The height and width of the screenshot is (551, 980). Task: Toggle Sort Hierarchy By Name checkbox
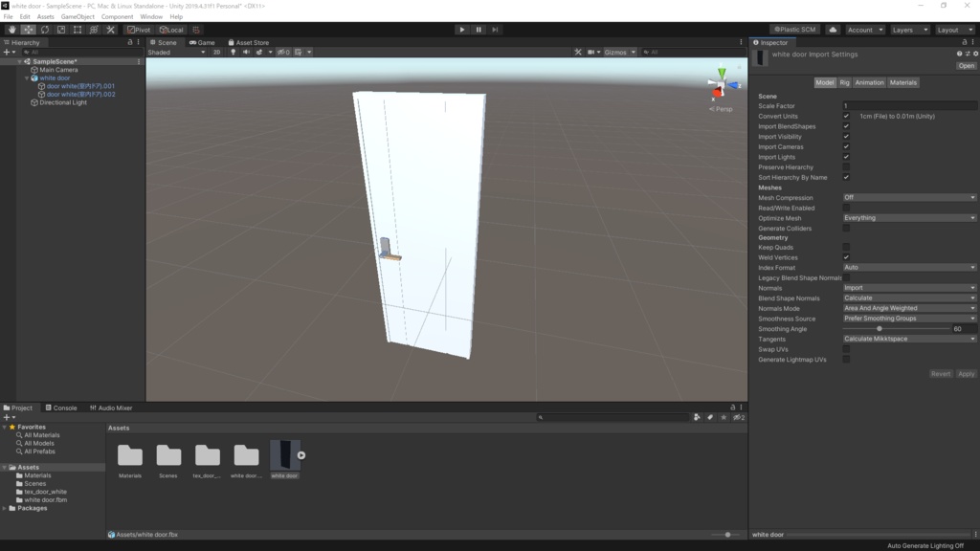(846, 177)
